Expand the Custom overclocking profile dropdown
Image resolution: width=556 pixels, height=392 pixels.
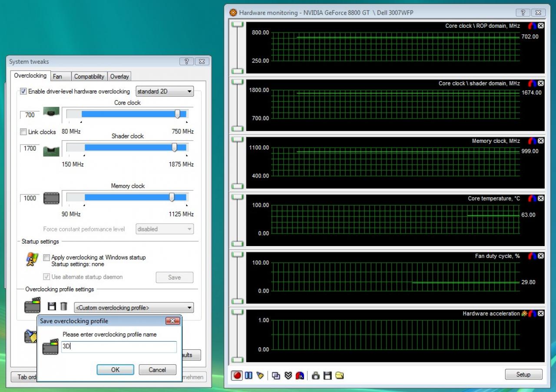pos(134,308)
